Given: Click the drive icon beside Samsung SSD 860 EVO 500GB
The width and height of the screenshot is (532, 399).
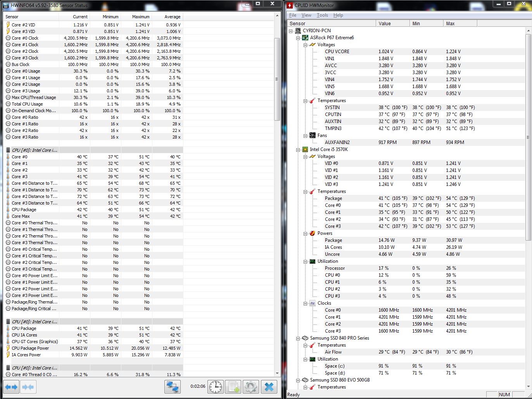Looking at the screenshot, I should (x=305, y=380).
